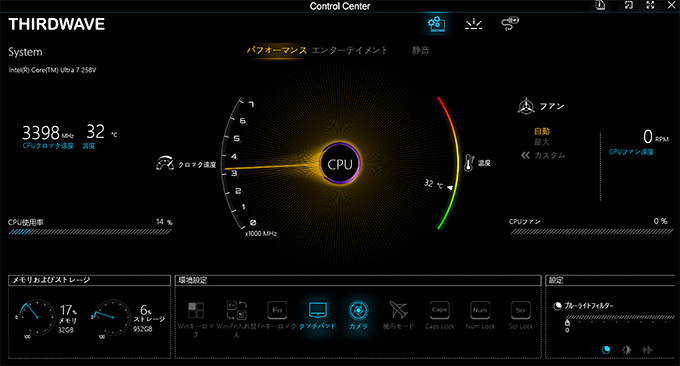The height and width of the screenshot is (366, 680).
Task: Click the 0 RPM CPU fan speed reading
Action: click(656, 137)
